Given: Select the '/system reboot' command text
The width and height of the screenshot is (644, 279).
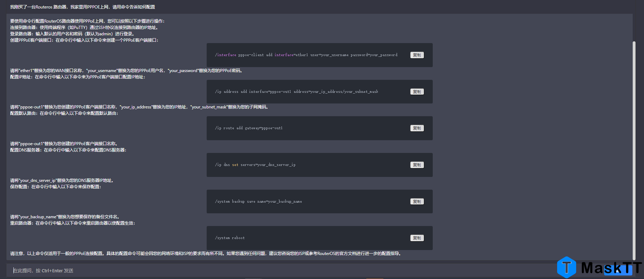Looking at the screenshot, I should (x=230, y=238).
